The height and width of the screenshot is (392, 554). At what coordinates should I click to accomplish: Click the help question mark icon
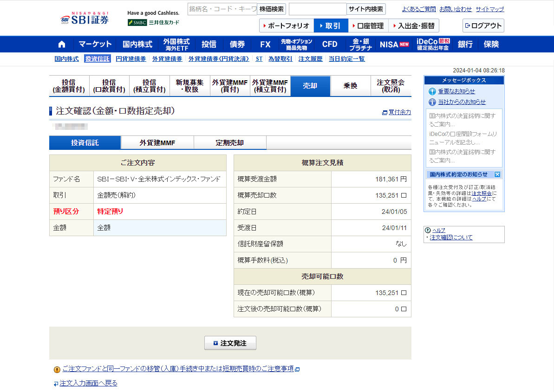[428, 230]
